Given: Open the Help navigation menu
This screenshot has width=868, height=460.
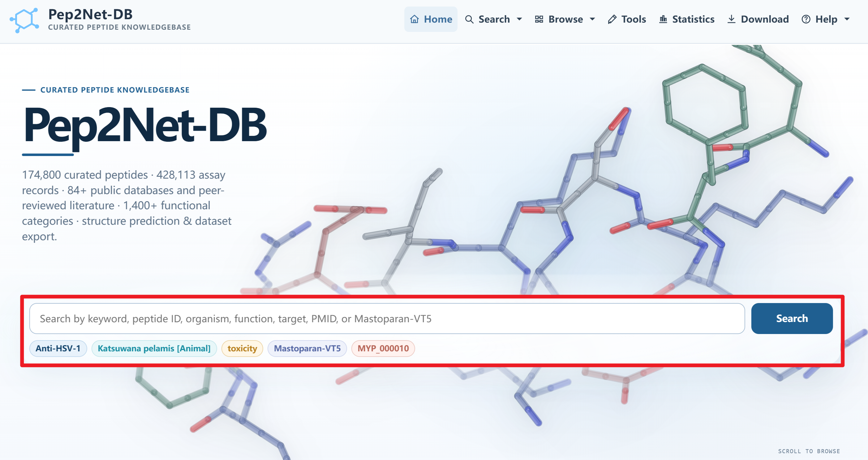Looking at the screenshot, I should (826, 19).
